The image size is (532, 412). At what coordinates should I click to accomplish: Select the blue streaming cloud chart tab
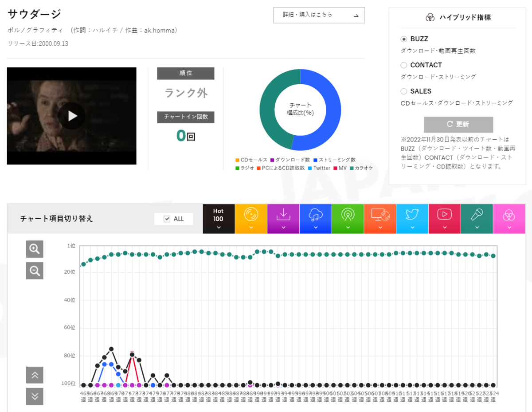[316, 219]
